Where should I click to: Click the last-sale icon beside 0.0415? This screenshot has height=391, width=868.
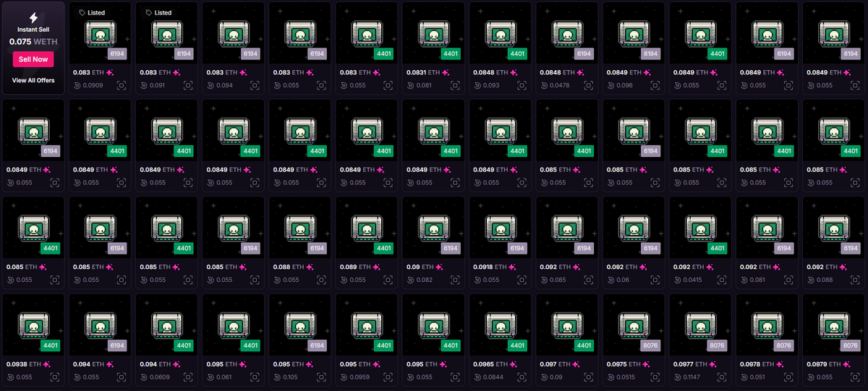[676, 279]
